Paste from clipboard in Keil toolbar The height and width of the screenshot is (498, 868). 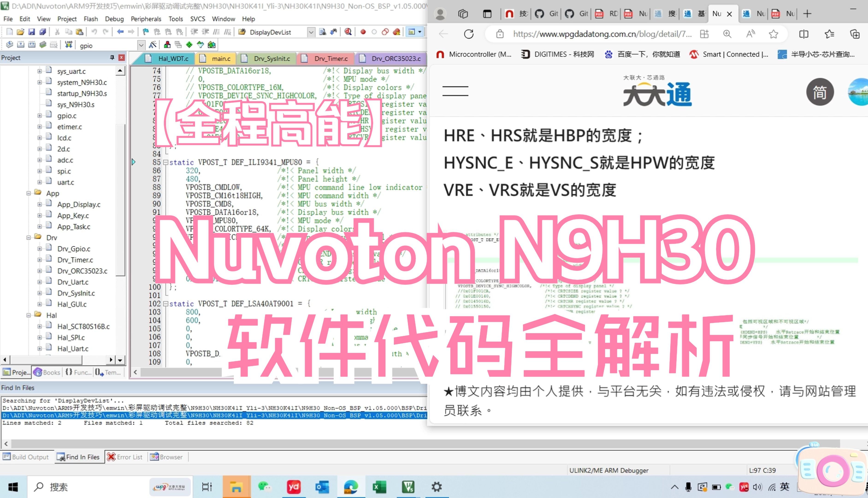80,32
